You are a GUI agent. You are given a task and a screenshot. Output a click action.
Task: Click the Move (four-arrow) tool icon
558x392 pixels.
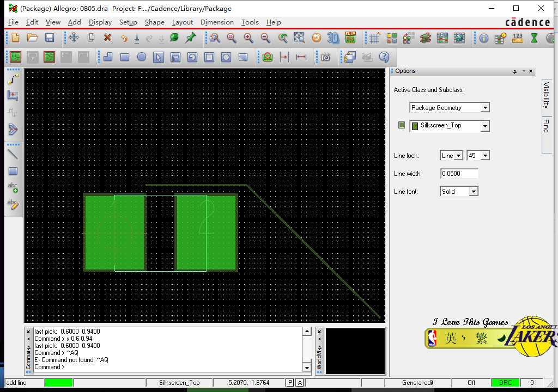point(74,38)
